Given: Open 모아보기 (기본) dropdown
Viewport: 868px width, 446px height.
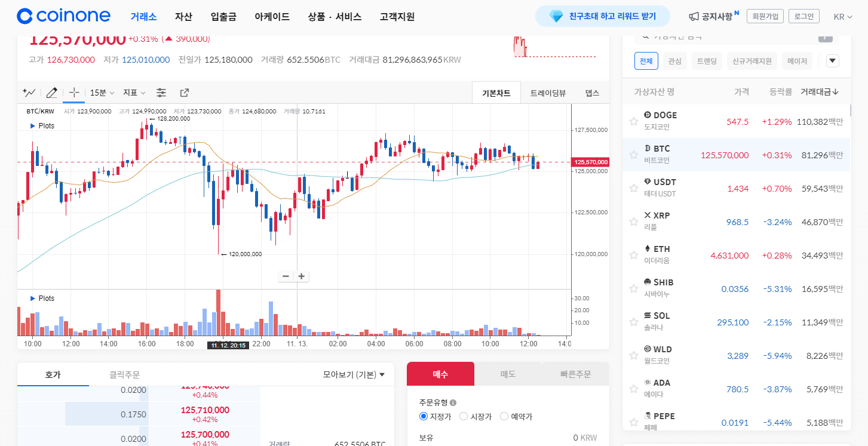Looking at the screenshot, I should click(354, 374).
